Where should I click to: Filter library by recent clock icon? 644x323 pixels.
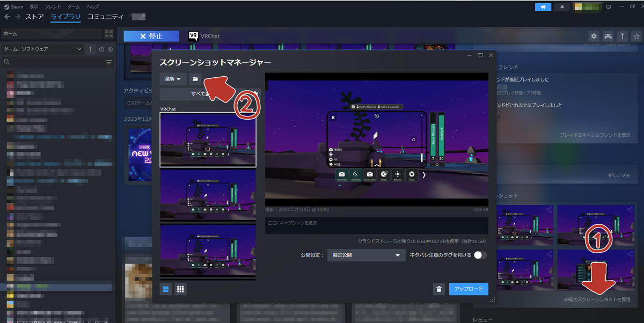pos(101,49)
